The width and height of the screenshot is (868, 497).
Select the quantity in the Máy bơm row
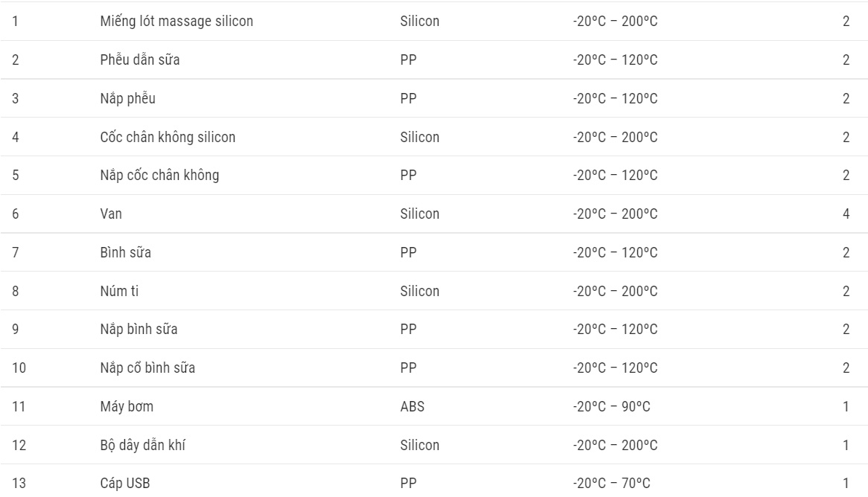pos(846,406)
